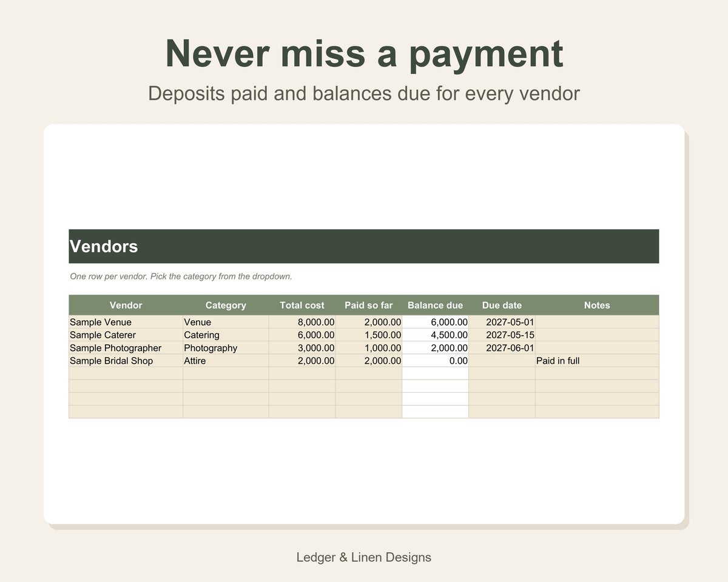
Task: Click the "Notes" column header
Action: click(597, 305)
